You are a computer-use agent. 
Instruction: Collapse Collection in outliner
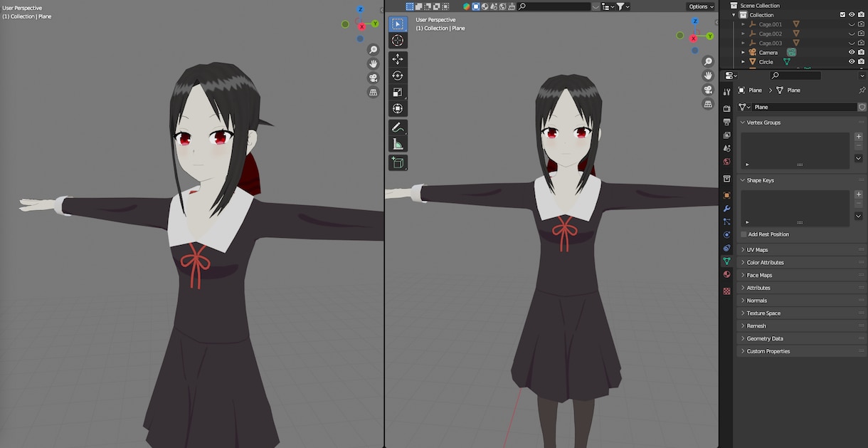734,15
